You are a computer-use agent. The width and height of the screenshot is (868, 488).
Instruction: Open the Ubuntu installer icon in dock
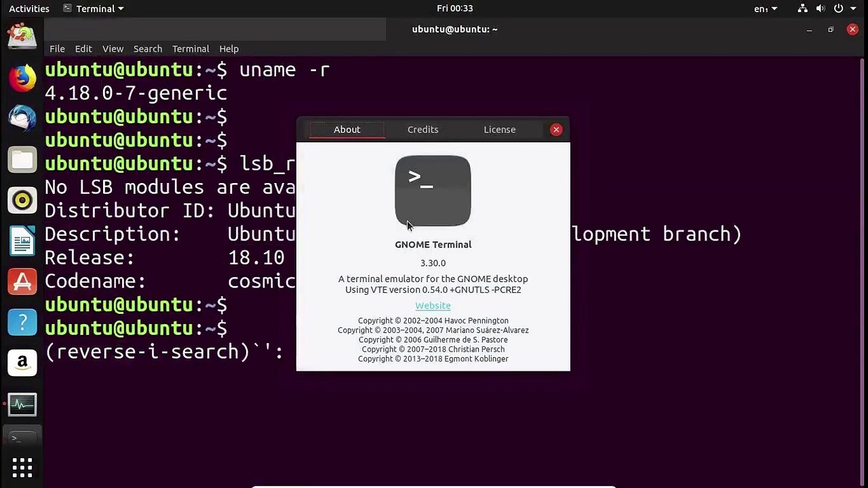pyautogui.click(x=22, y=35)
